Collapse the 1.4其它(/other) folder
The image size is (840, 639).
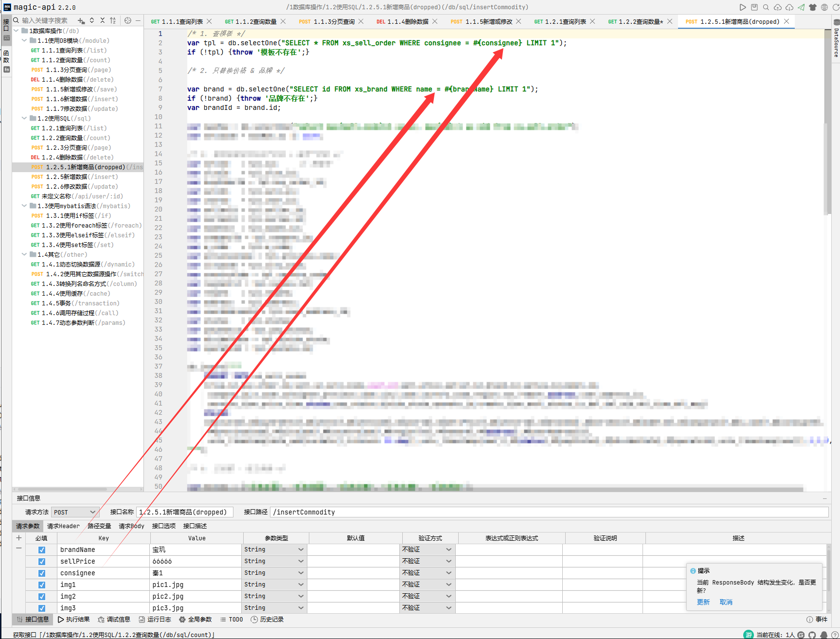pos(24,254)
